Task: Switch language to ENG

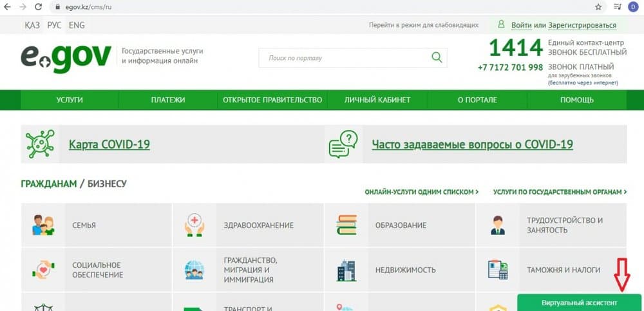Action: [77, 25]
